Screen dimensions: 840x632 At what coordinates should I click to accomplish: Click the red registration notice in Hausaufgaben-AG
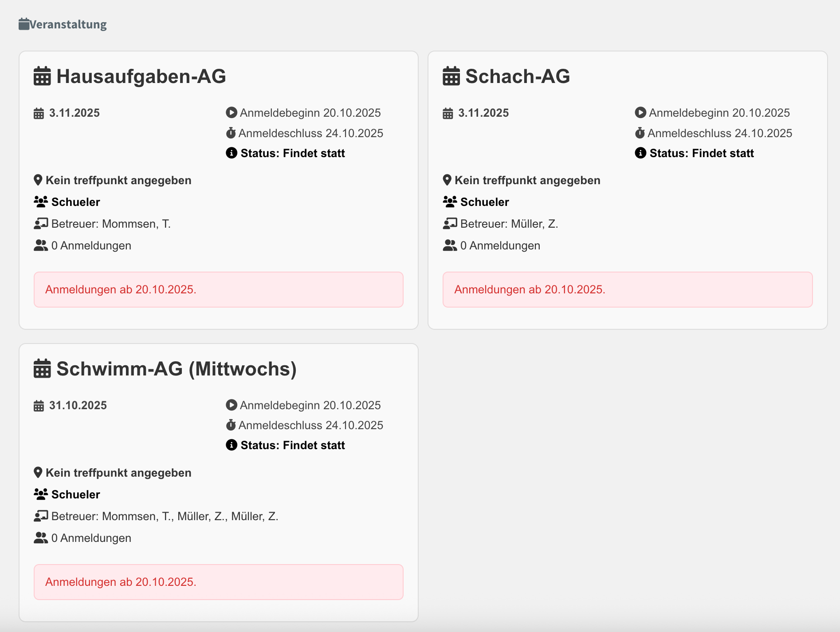pyautogui.click(x=218, y=290)
